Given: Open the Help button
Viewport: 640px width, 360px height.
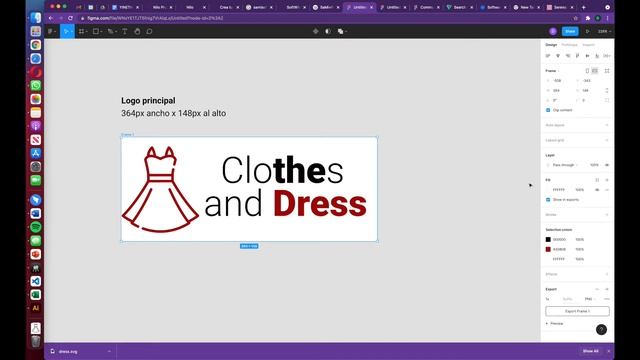Looking at the screenshot, I should point(601,329).
